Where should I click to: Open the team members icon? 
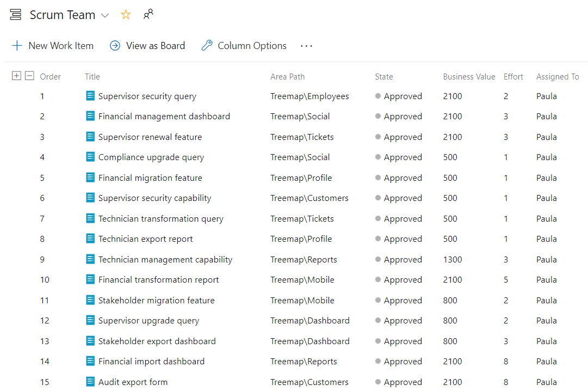coord(148,15)
